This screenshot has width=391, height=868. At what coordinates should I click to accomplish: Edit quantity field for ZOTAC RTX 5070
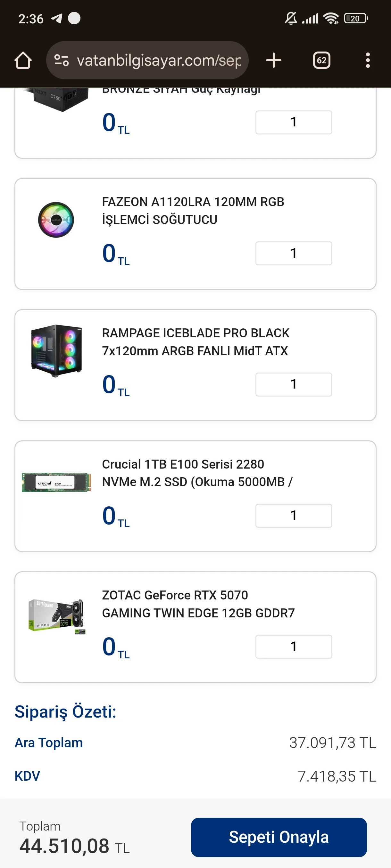tap(294, 646)
